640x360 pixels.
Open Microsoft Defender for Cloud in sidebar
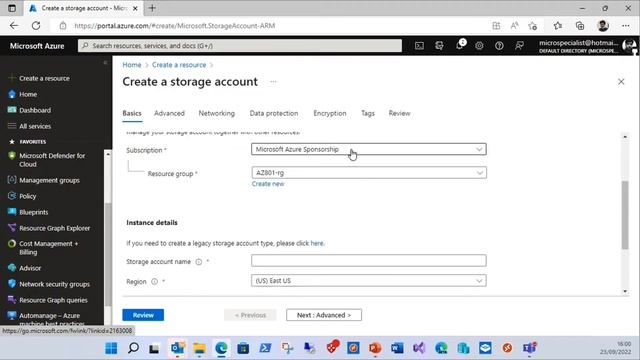52,160
